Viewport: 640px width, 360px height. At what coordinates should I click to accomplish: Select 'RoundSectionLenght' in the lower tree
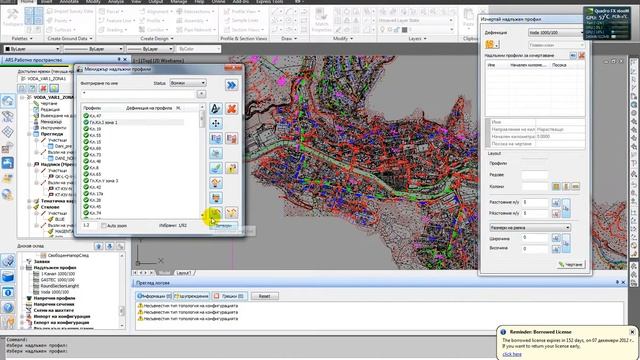[x=60, y=286]
